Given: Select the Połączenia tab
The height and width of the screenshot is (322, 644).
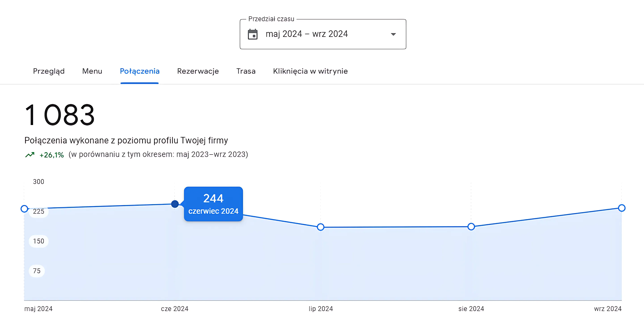Looking at the screenshot, I should coord(140,71).
